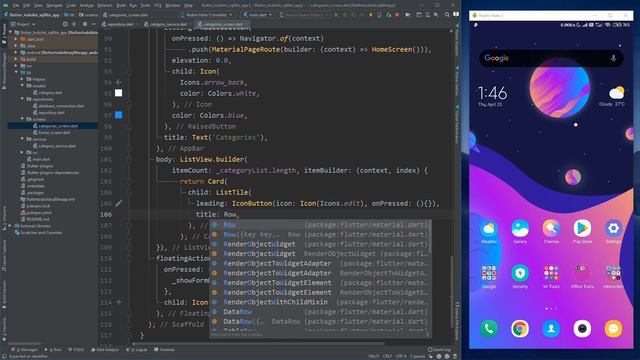Image resolution: width=640 pixels, height=360 pixels.
Task: Collapse the models folder in tree
Action: point(22,86)
